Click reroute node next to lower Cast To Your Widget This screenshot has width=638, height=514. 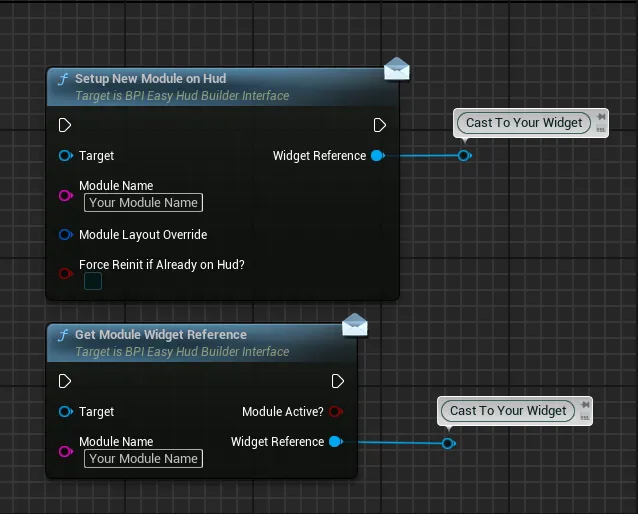coord(448,443)
